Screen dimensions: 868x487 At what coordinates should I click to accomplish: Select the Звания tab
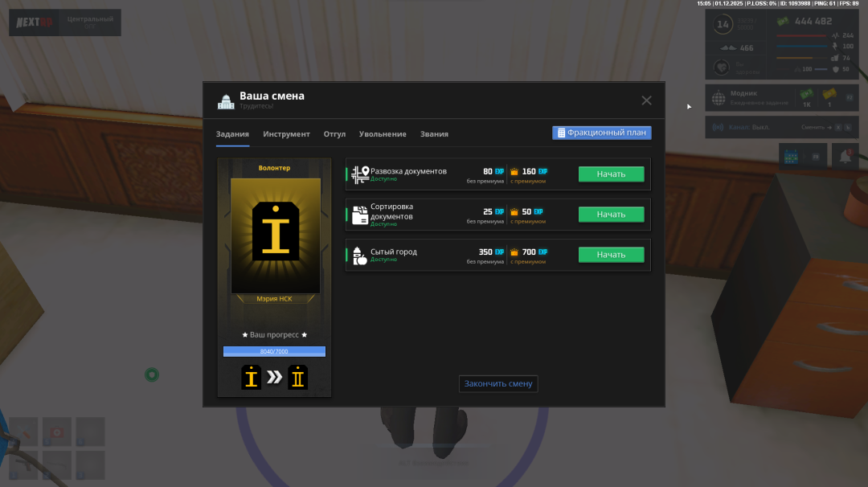point(434,134)
